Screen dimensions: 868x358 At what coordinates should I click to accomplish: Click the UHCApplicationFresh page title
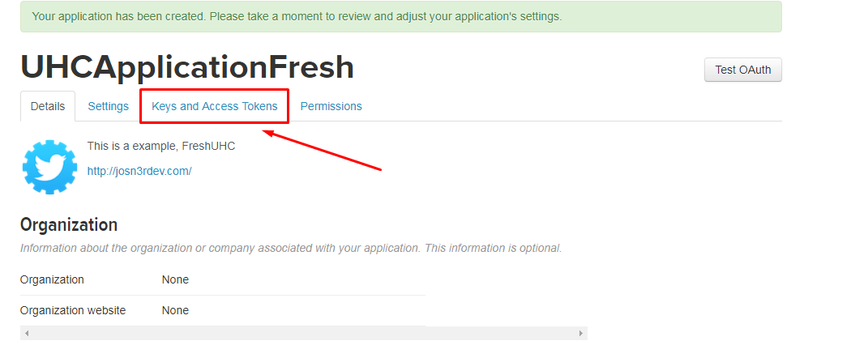(x=187, y=67)
